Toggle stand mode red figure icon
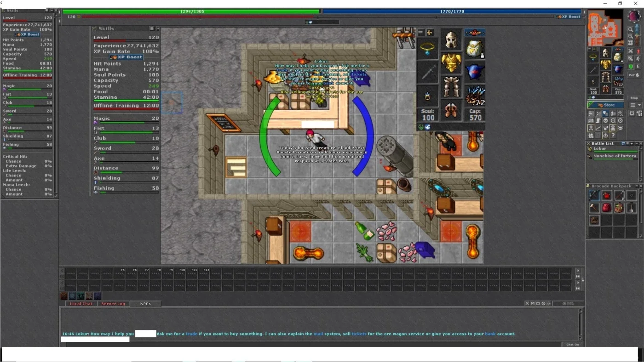This screenshot has width=644, height=362. pos(638,51)
